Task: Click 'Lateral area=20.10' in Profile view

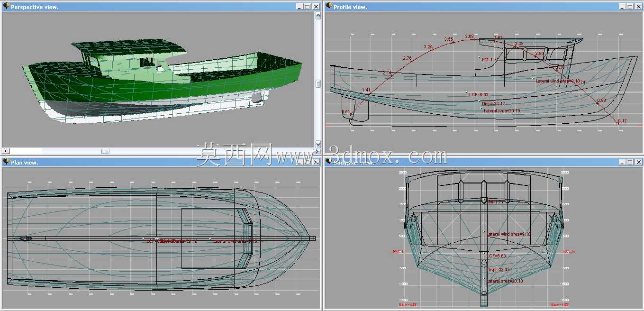Action: click(502, 111)
